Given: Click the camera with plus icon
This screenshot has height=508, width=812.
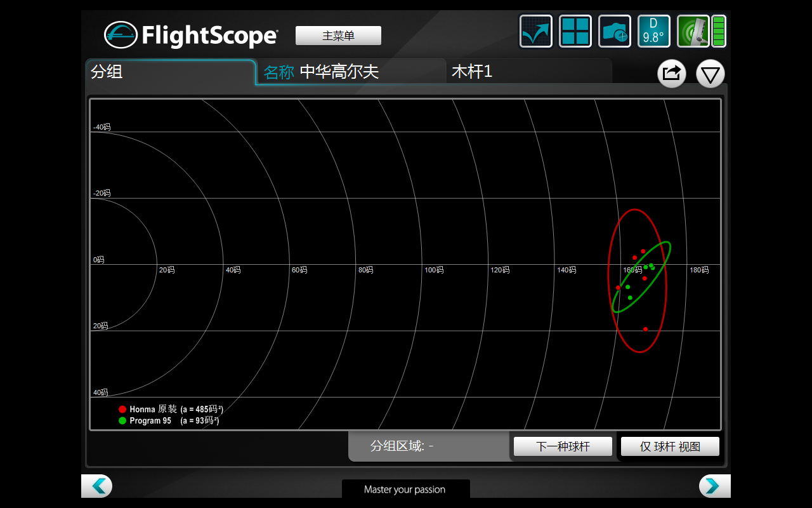Looking at the screenshot, I should 615,31.
